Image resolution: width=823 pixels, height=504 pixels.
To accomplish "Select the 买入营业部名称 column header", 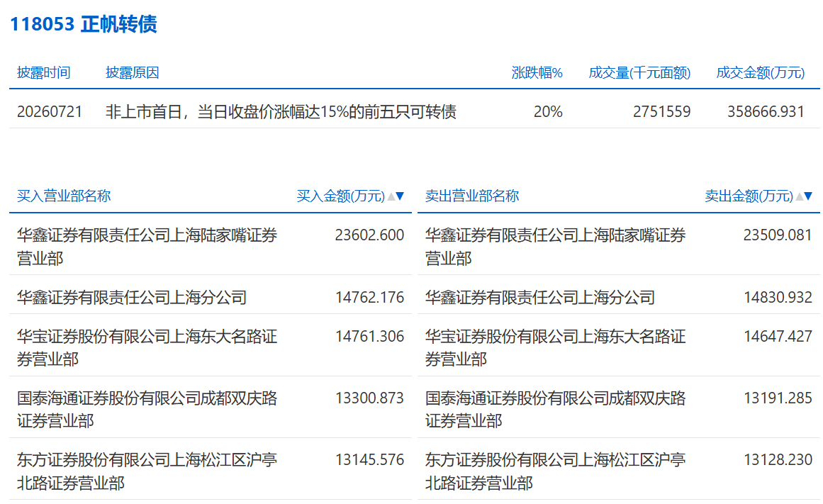I will click(x=64, y=196).
